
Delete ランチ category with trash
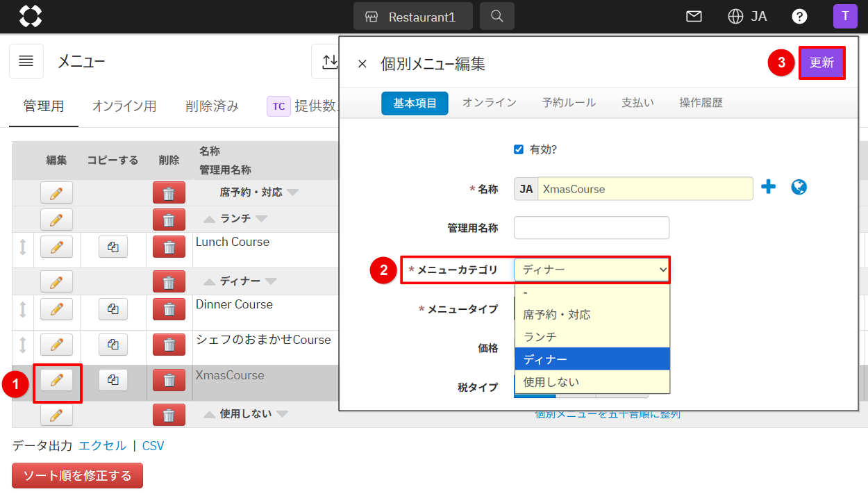point(169,220)
